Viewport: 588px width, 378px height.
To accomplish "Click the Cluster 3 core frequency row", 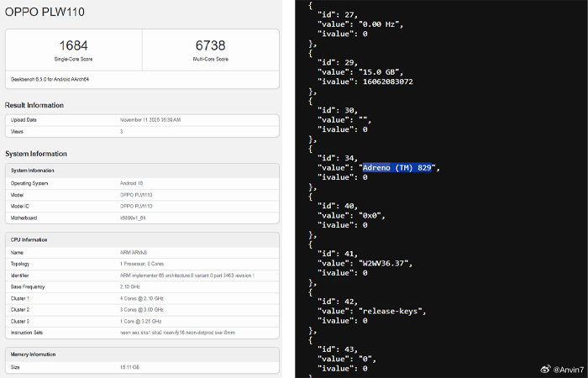I will click(x=141, y=321).
